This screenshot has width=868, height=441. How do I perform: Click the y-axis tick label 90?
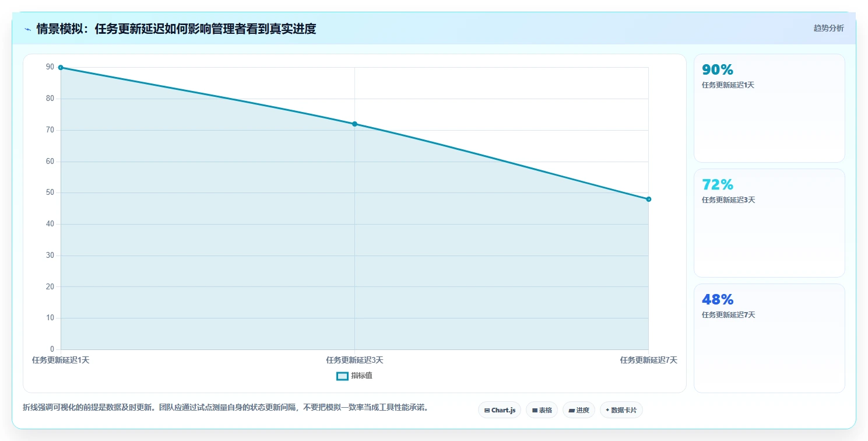(x=50, y=68)
